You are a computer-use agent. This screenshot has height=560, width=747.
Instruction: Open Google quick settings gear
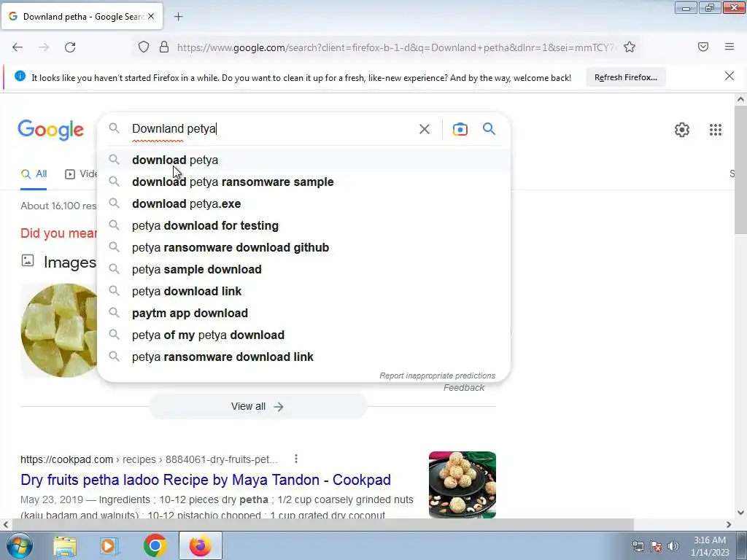pyautogui.click(x=682, y=130)
